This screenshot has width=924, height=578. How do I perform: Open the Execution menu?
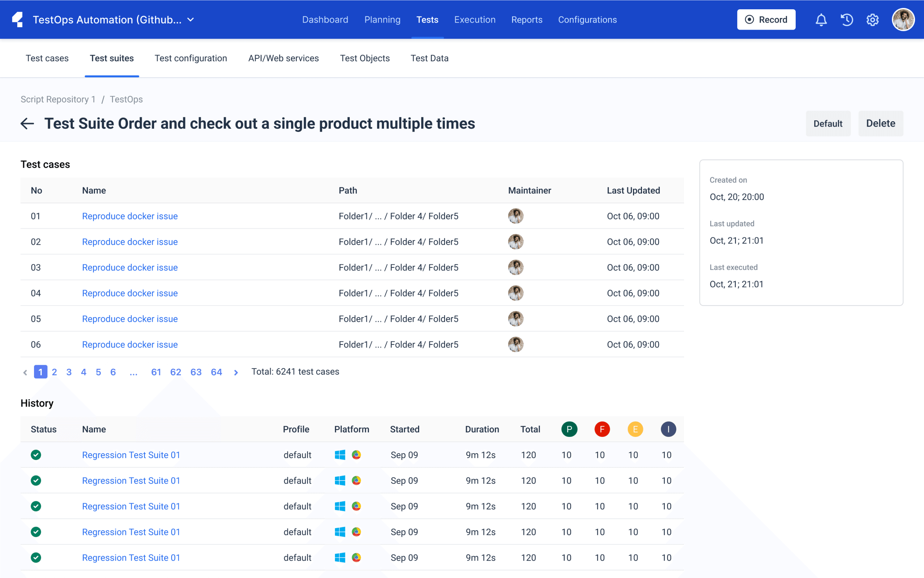coord(475,19)
